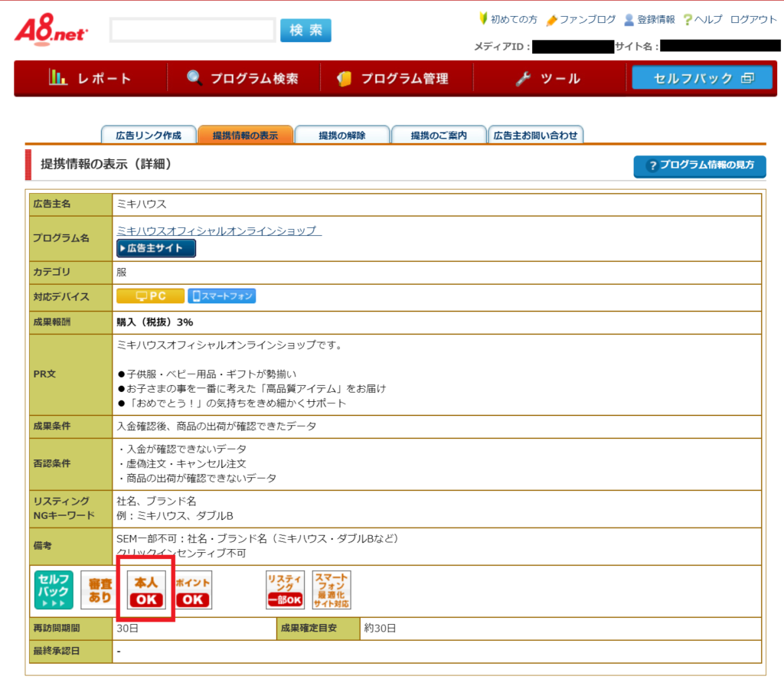The image size is (784, 686).
Task: Click the 本人OK badge icon
Action: coord(146,590)
